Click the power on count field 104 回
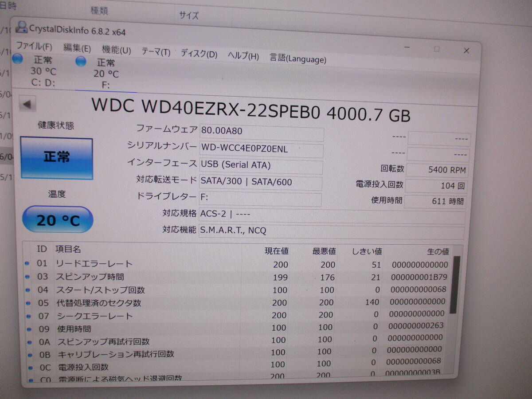The height and width of the screenshot is (399, 532). (x=436, y=186)
